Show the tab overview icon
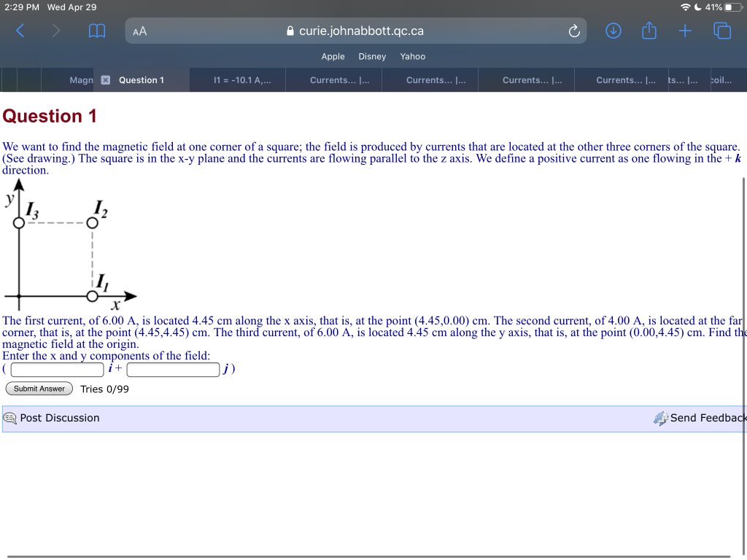 coord(722,31)
